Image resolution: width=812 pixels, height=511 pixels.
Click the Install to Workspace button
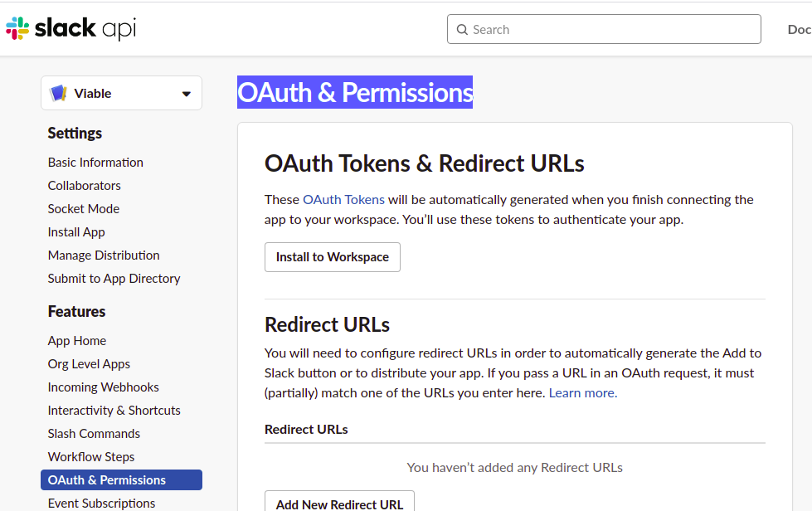(x=332, y=257)
